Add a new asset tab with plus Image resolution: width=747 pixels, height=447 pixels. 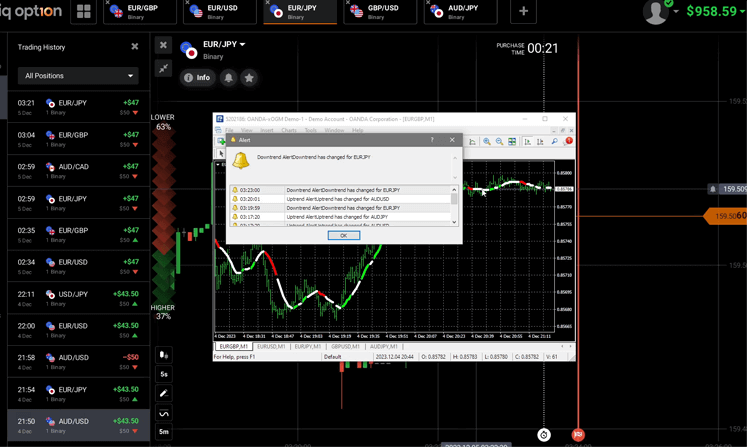coord(523,11)
